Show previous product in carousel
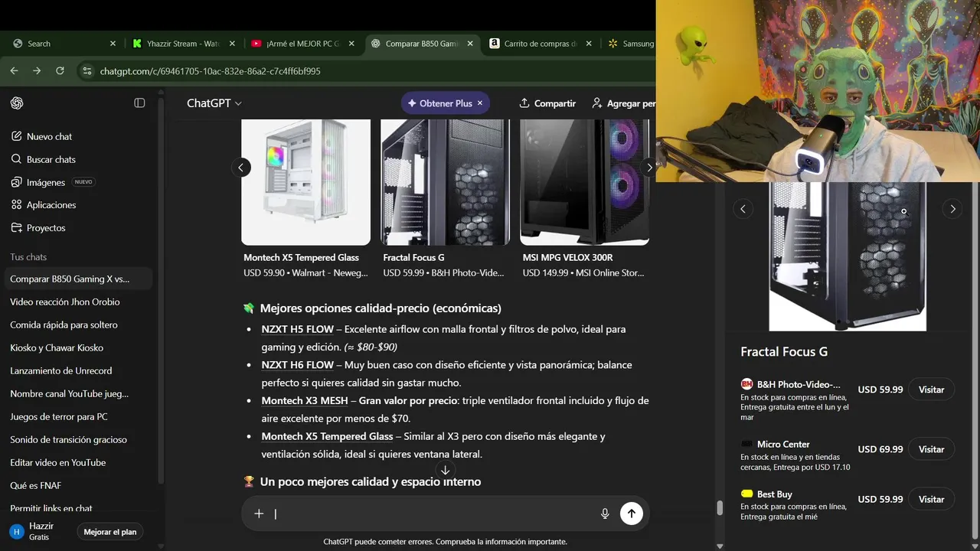 (x=241, y=168)
